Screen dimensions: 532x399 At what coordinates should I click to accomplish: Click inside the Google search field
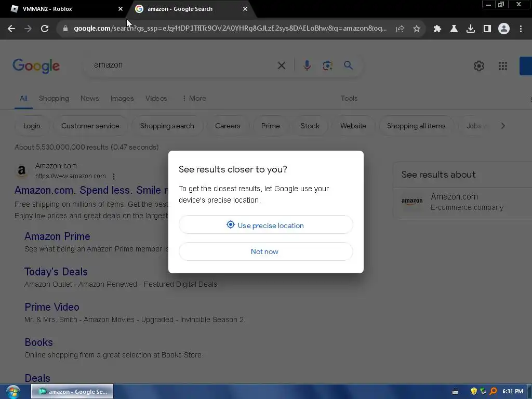[x=183, y=65]
